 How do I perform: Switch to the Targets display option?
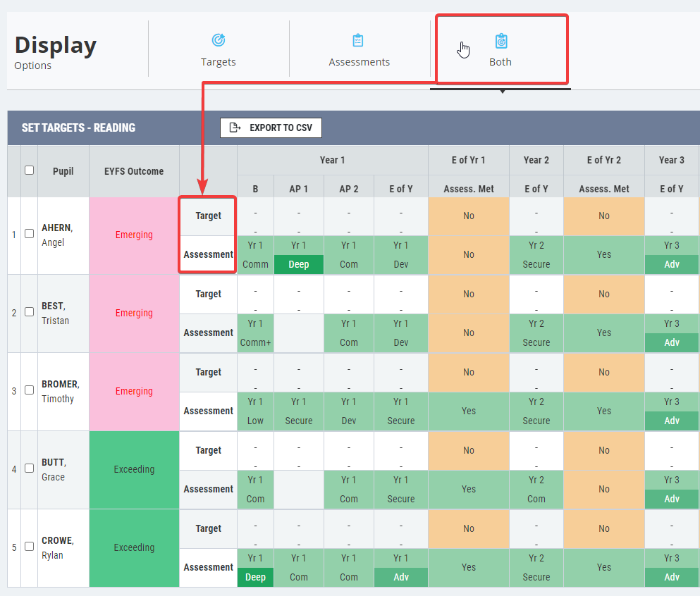click(x=219, y=62)
